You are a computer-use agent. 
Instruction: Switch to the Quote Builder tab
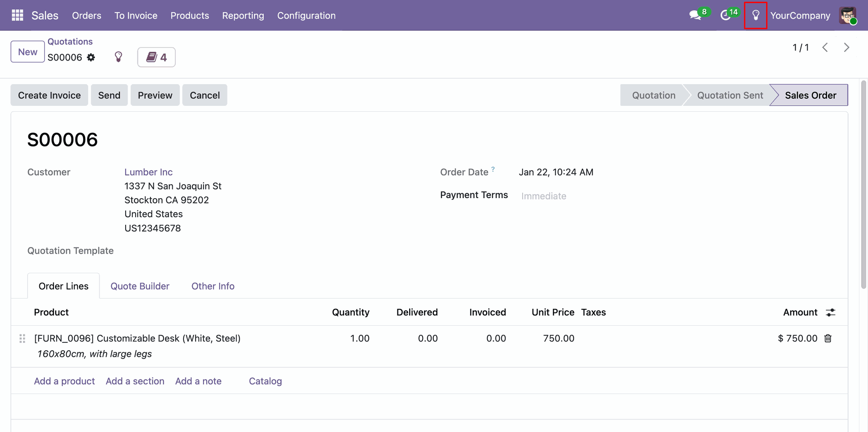(x=140, y=286)
